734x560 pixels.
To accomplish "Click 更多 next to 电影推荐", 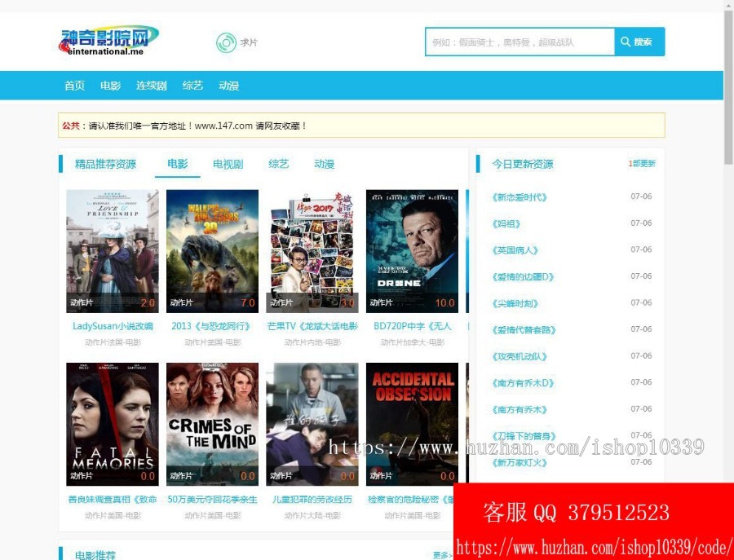I will pyautogui.click(x=442, y=555).
